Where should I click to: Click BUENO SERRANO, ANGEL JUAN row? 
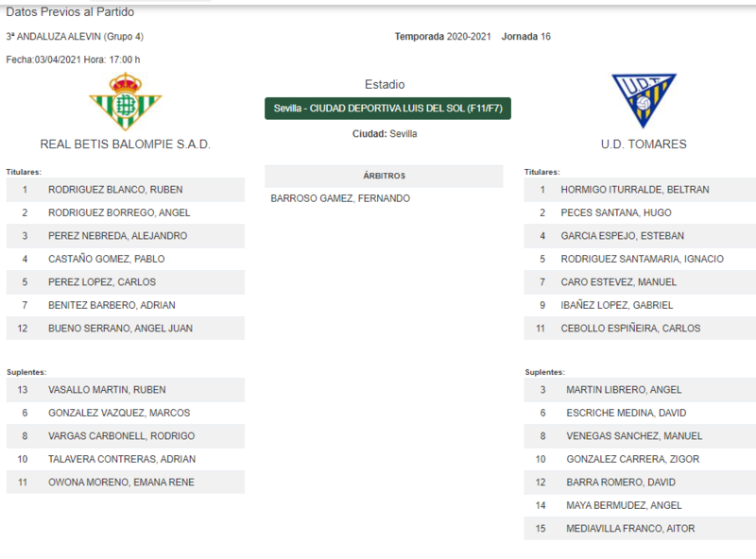point(126,329)
